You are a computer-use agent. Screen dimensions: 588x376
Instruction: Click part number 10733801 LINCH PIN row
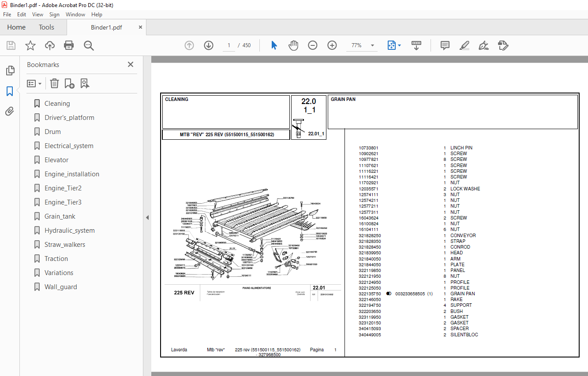(416, 148)
